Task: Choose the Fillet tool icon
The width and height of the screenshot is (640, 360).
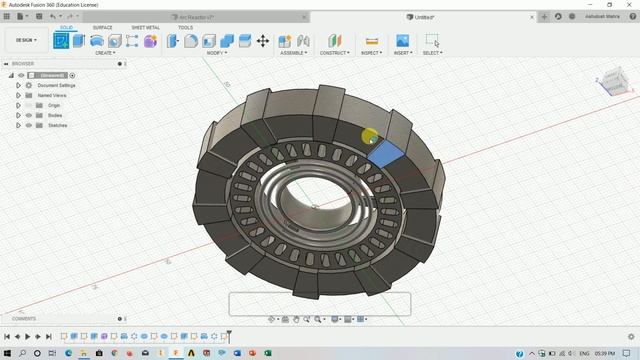Action: [x=191, y=41]
